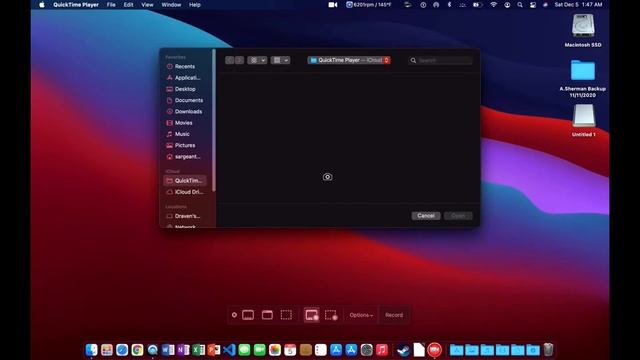Click the Record button

click(x=394, y=315)
